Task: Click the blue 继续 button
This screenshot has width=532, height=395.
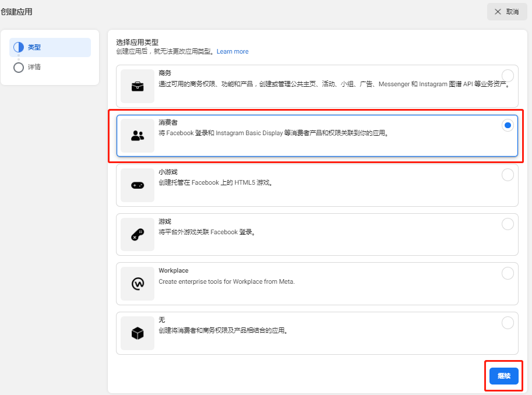Action: [x=504, y=376]
